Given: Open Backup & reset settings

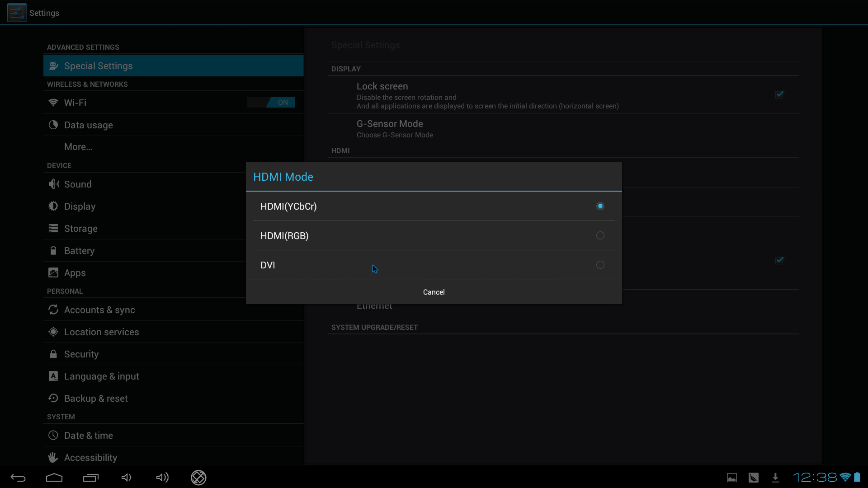Looking at the screenshot, I should point(96,399).
